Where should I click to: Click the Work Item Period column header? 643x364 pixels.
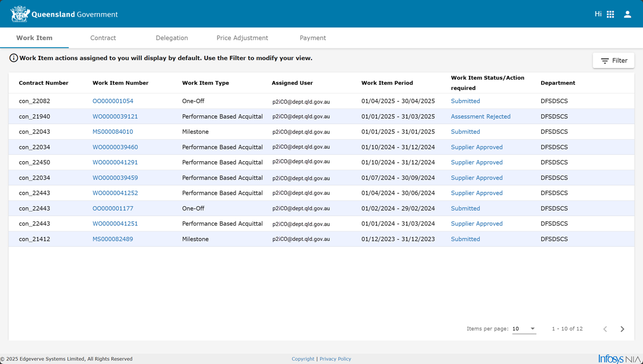pyautogui.click(x=387, y=83)
